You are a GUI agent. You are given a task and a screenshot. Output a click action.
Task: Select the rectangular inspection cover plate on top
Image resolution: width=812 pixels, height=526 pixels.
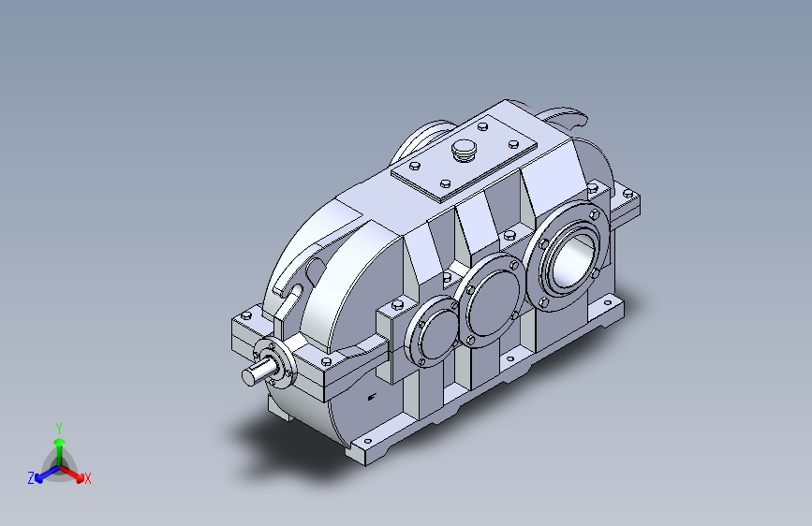[x=464, y=157]
